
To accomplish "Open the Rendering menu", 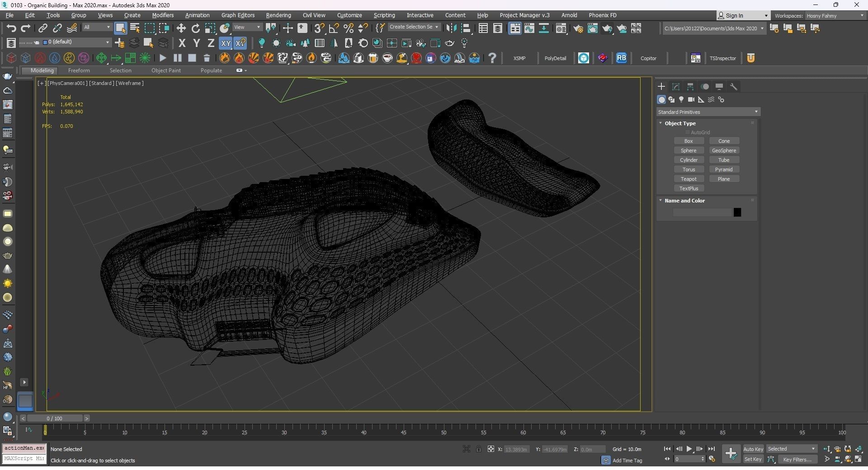I will pyautogui.click(x=278, y=15).
